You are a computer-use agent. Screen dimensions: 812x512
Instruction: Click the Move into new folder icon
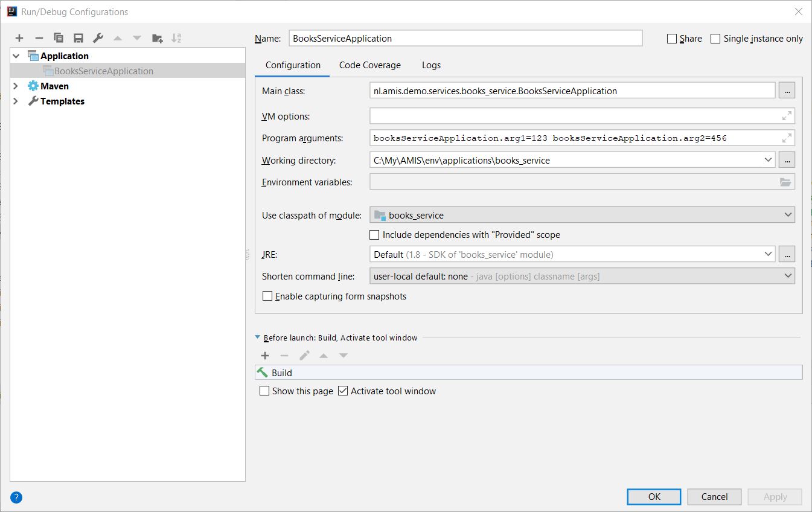coord(157,38)
